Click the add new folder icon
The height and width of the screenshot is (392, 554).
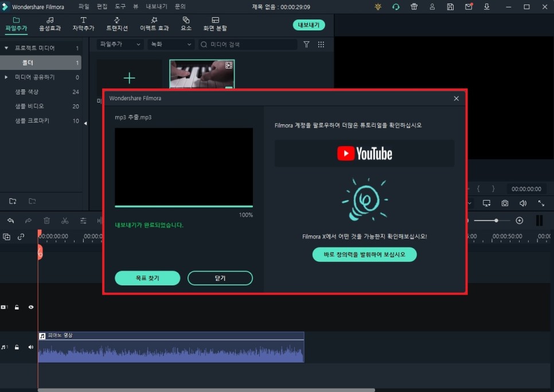[13, 201]
